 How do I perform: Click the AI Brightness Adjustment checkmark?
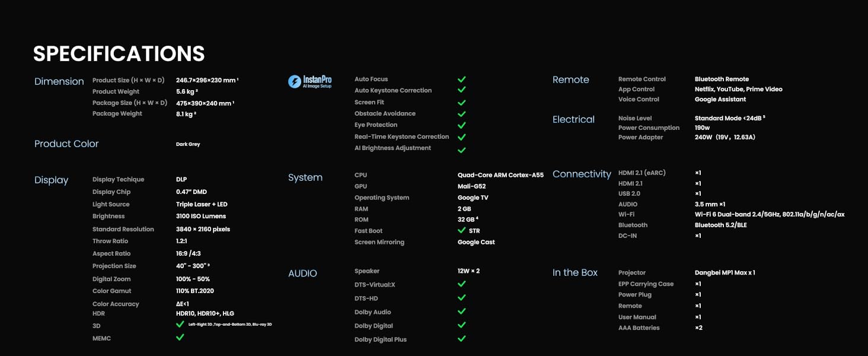pos(461,150)
